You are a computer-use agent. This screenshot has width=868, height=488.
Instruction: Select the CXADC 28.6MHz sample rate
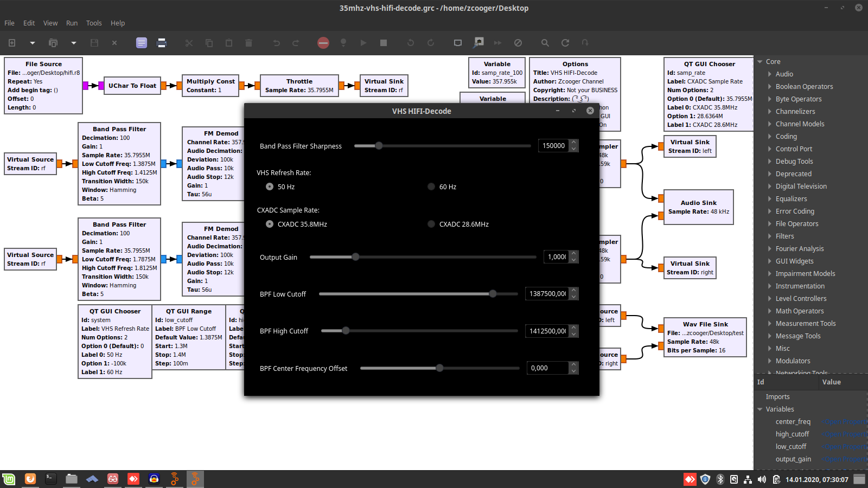432,224
